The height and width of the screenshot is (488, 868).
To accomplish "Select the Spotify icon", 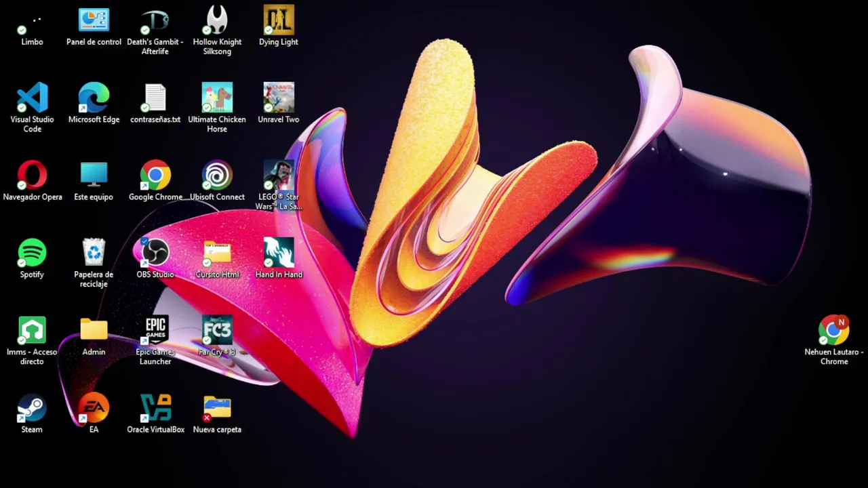I will 32,259.
